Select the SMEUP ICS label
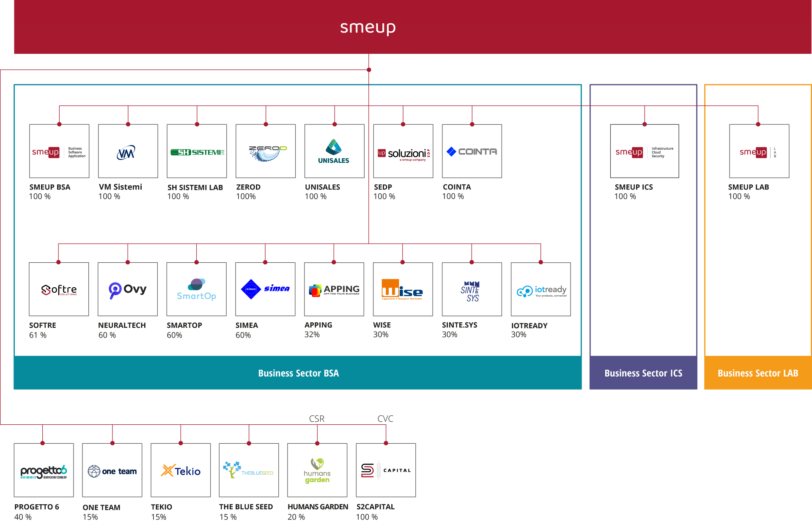 coord(634,187)
